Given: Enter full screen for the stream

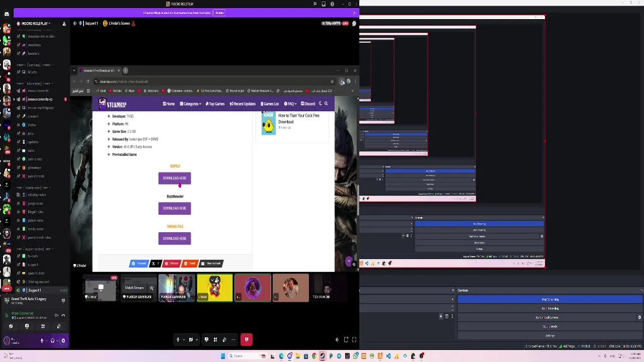Looking at the screenshot, I should point(354,340).
